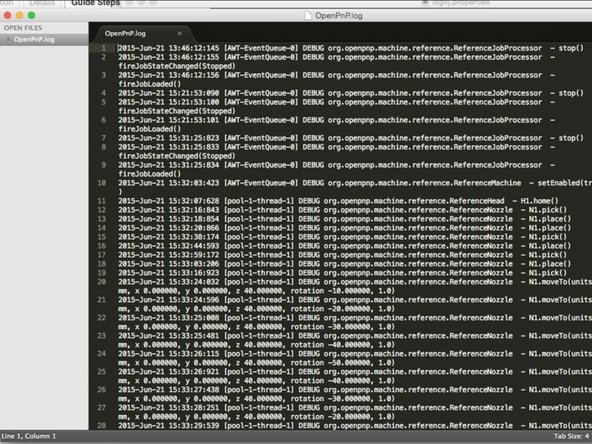Click the OpenPnP.log window title text
Screen dimensions: 592x444
(x=339, y=16)
